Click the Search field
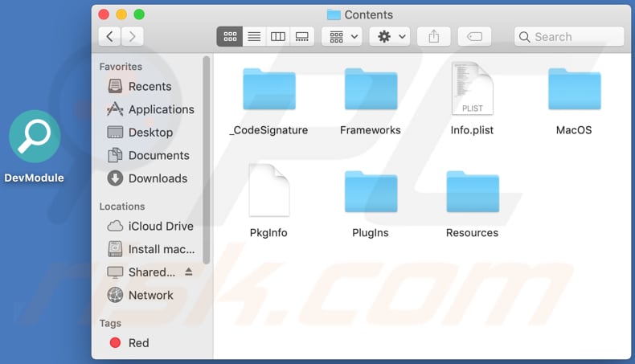Screen dimensions: 635x364 click(569, 37)
